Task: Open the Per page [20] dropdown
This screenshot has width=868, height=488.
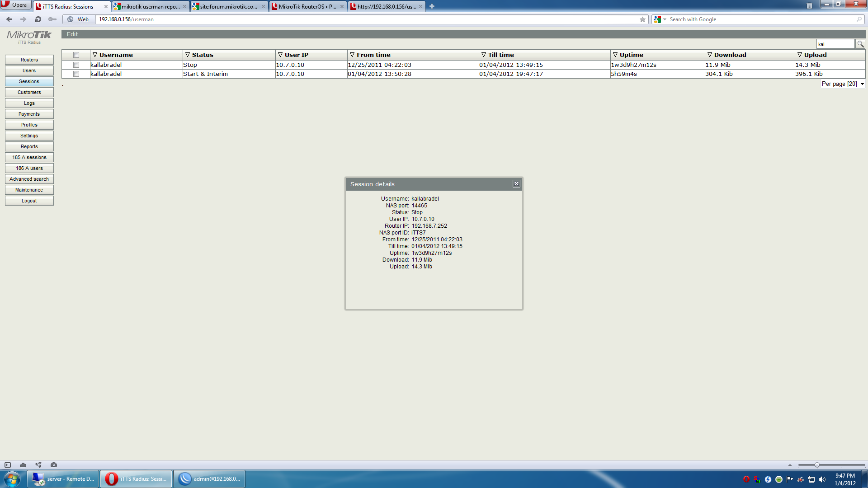Action: click(x=843, y=84)
